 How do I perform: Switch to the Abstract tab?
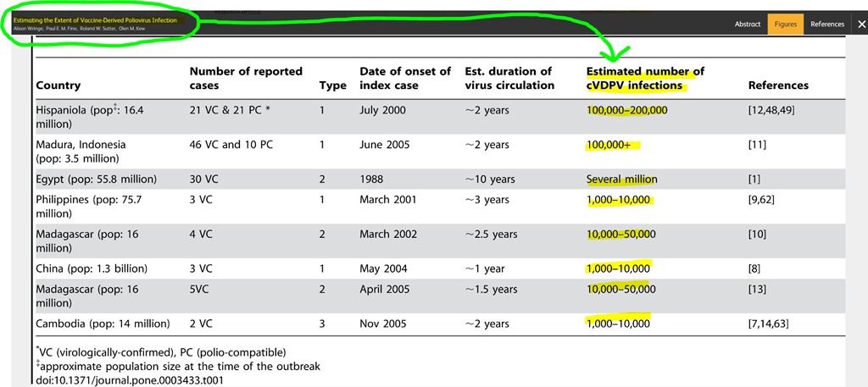[x=747, y=25]
